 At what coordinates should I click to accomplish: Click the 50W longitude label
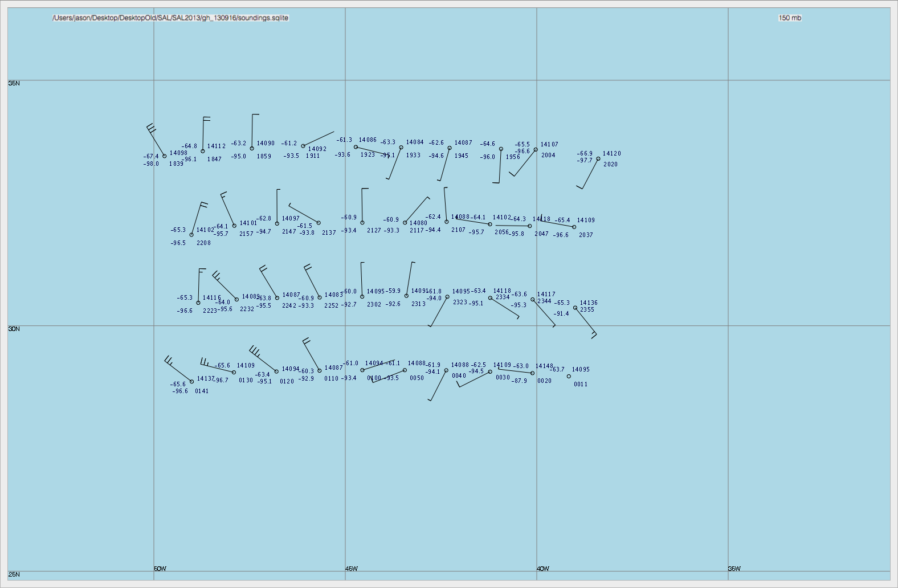point(160,569)
